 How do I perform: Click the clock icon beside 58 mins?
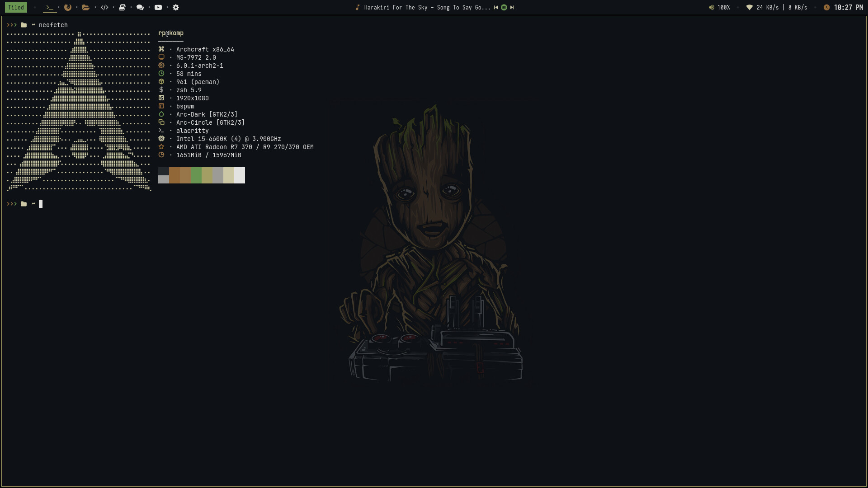(x=161, y=74)
